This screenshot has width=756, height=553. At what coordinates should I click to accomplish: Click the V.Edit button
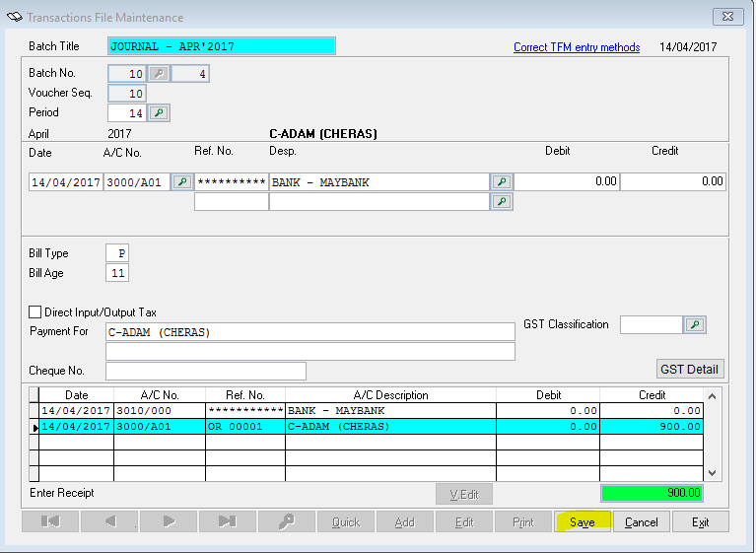tap(464, 494)
